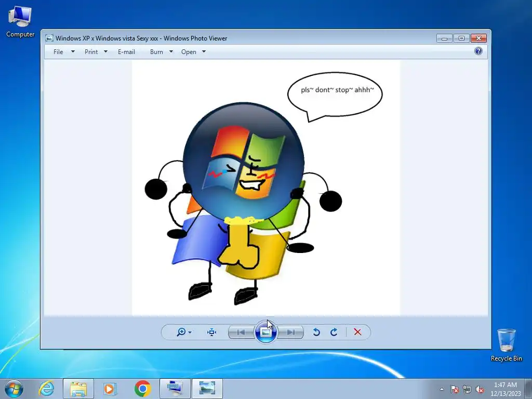Click the displayed photo in viewer

(266, 188)
